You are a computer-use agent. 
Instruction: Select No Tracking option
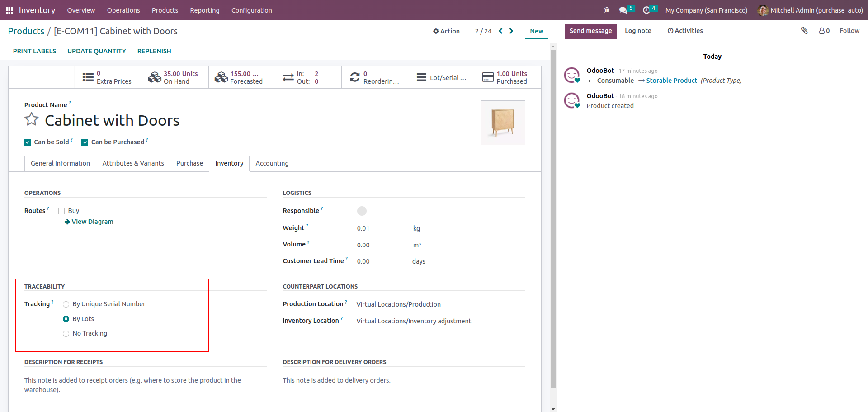tap(66, 334)
